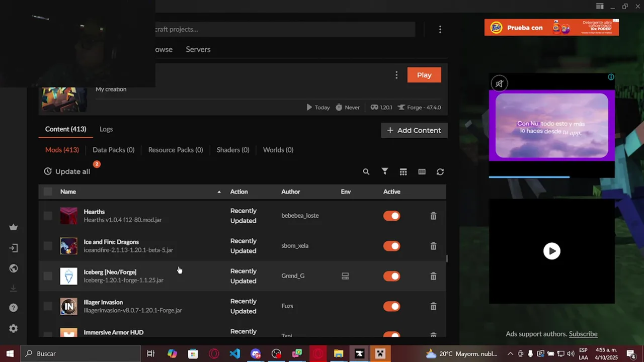Click author bebebea_loste
Screen dimensions: 644x362
300,216
